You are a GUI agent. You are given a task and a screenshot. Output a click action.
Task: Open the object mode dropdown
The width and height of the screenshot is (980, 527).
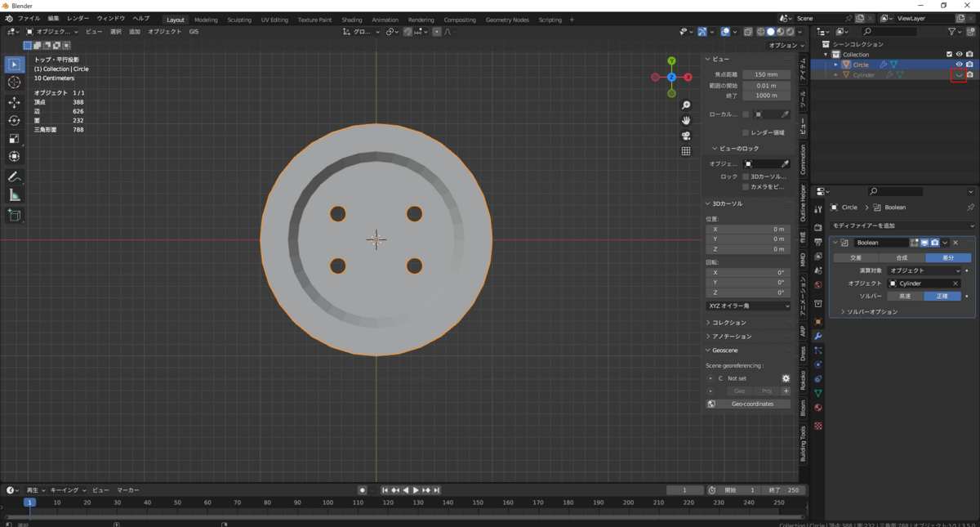click(51, 31)
